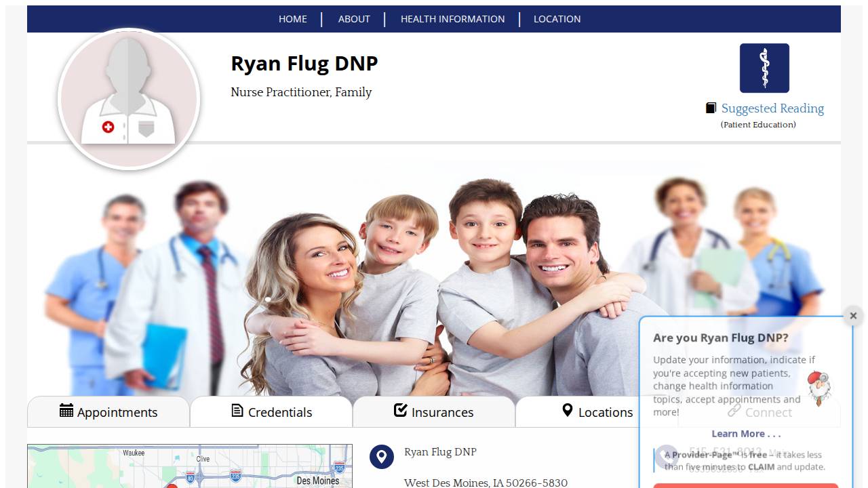Dismiss the Are you Ryan Flug popup

click(x=852, y=315)
